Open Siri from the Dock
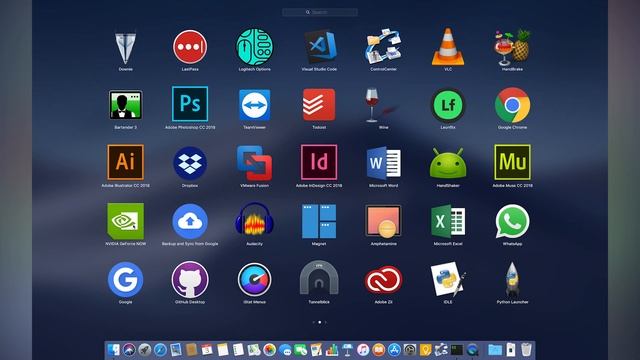Screen dimensions: 640x360 point(129,350)
